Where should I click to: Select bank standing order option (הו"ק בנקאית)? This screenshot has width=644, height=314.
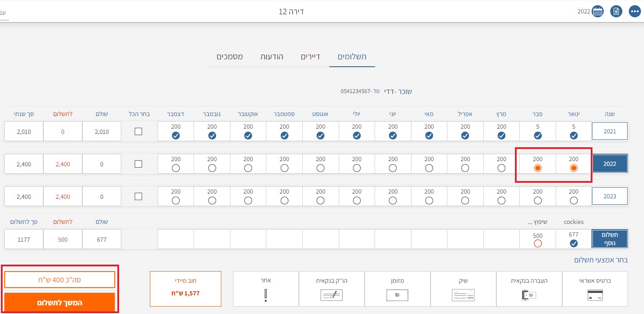pos(331,289)
